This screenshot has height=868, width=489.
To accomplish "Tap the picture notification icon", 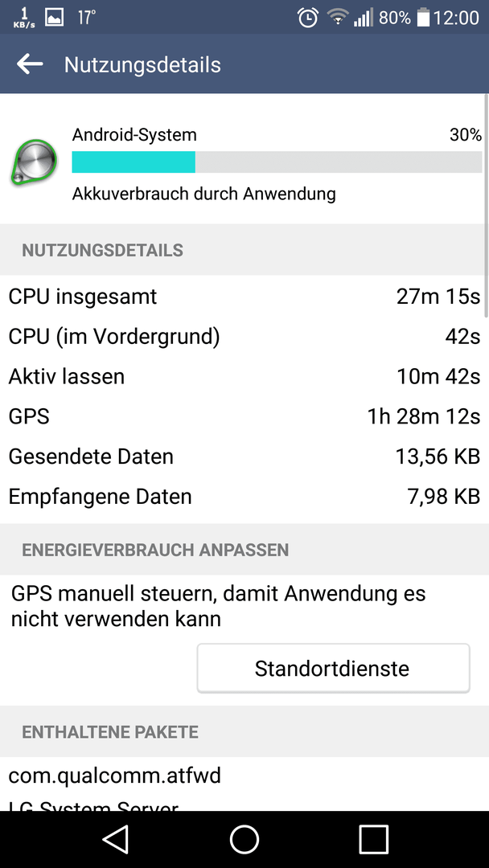I will [54, 18].
